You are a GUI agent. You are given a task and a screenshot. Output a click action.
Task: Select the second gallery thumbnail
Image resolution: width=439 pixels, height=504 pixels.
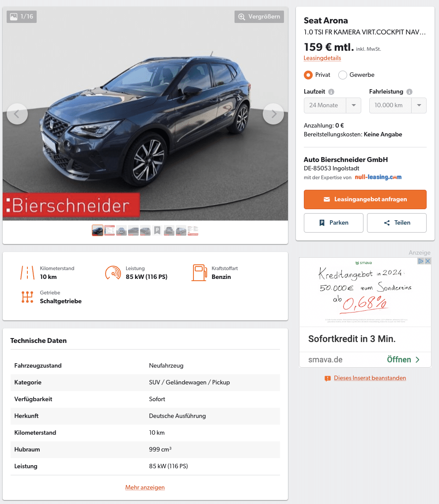[x=110, y=230]
